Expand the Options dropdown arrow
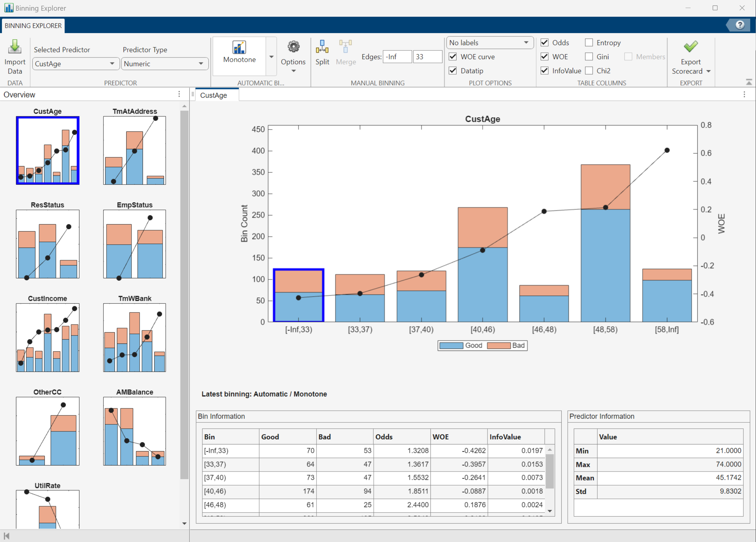 point(294,71)
